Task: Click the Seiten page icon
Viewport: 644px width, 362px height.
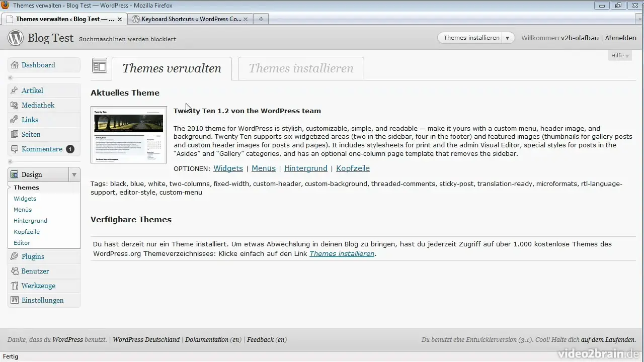Action: click(x=15, y=134)
